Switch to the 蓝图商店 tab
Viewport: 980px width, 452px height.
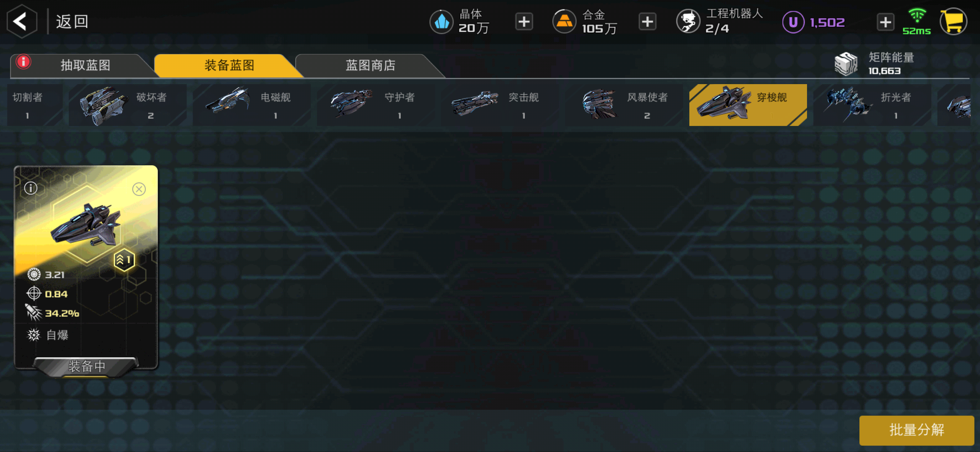click(x=370, y=65)
